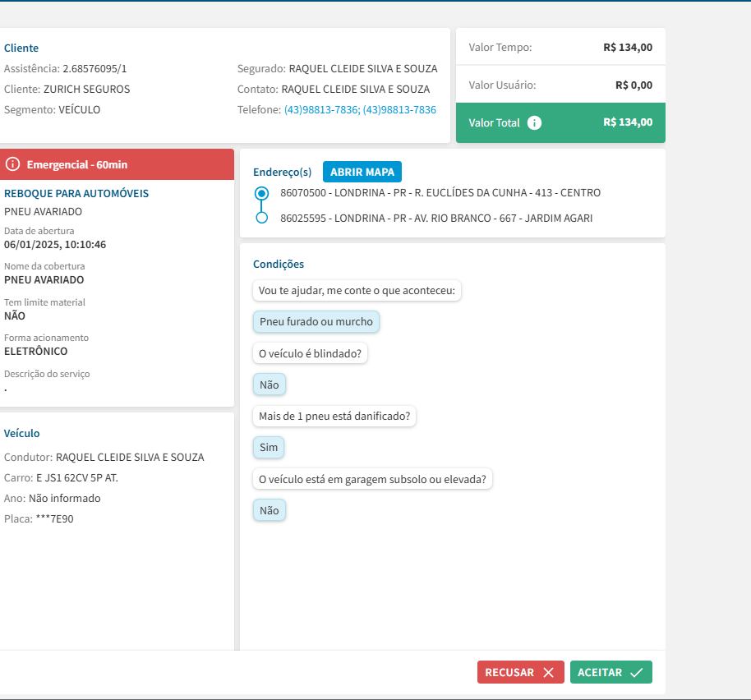Click the Forma acionamento value ELETRÔNICO
This screenshot has width=751, height=700.
[36, 352]
